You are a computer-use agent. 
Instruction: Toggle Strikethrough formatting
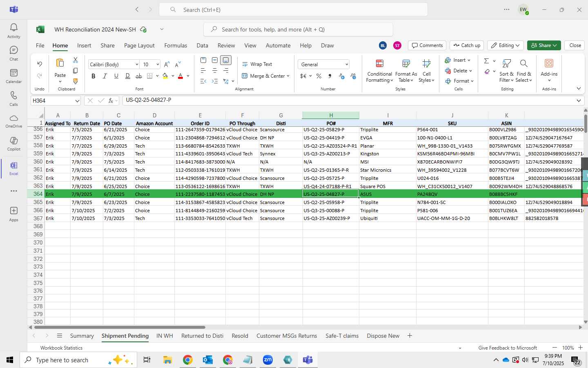139,76
